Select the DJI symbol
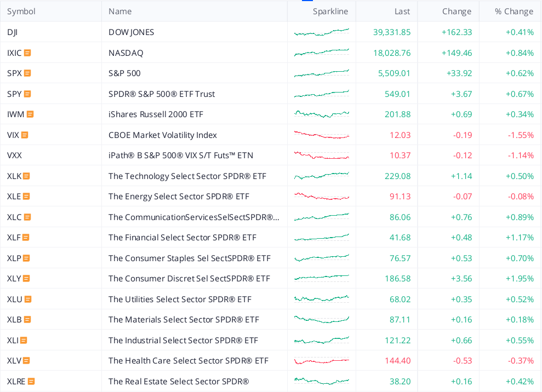Image resolution: width=542 pixels, height=392 pixels. pyautogui.click(x=12, y=32)
